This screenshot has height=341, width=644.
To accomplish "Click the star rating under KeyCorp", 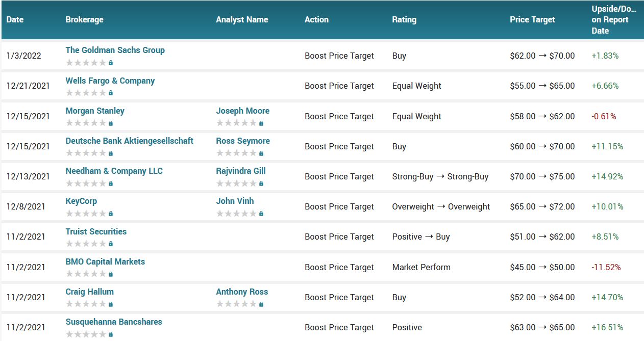I will point(86,214).
